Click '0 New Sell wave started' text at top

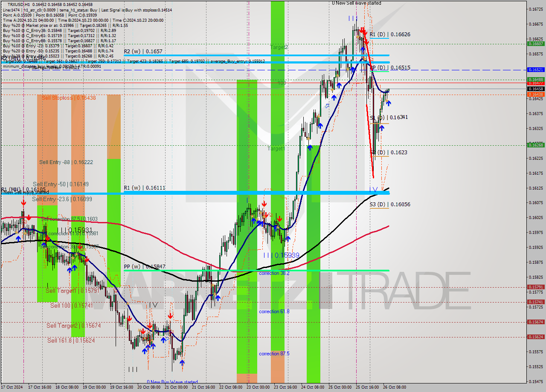pos(357,3)
